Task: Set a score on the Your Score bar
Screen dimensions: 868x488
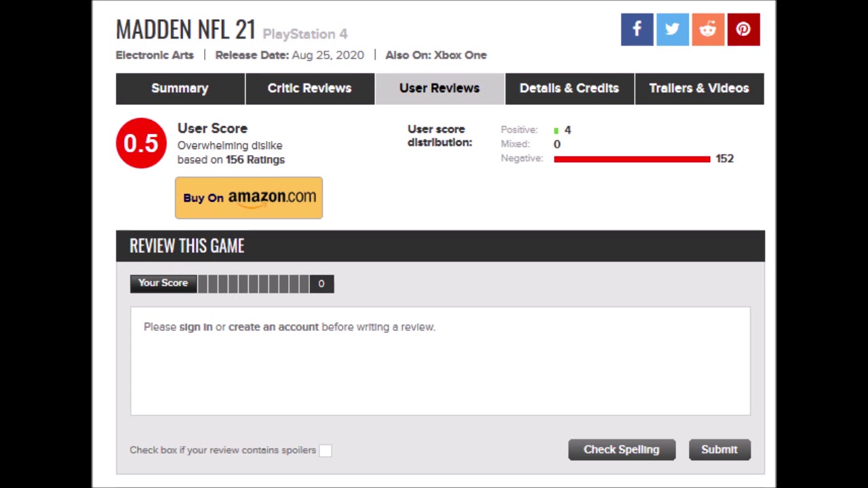Action: 253,283
